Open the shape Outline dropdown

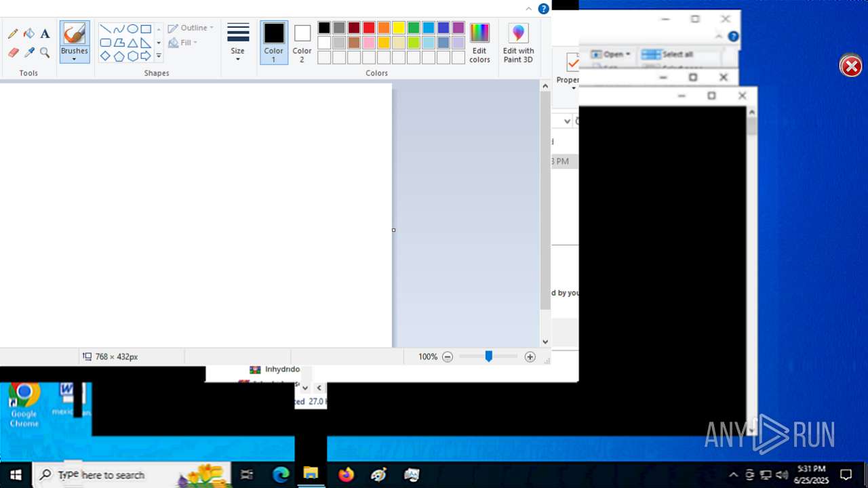click(x=191, y=28)
